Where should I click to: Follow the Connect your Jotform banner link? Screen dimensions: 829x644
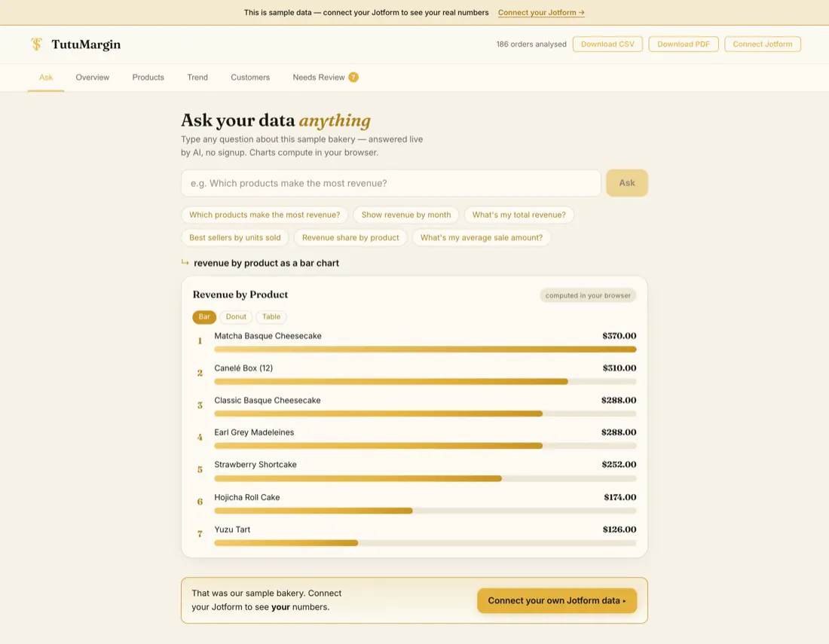(541, 13)
